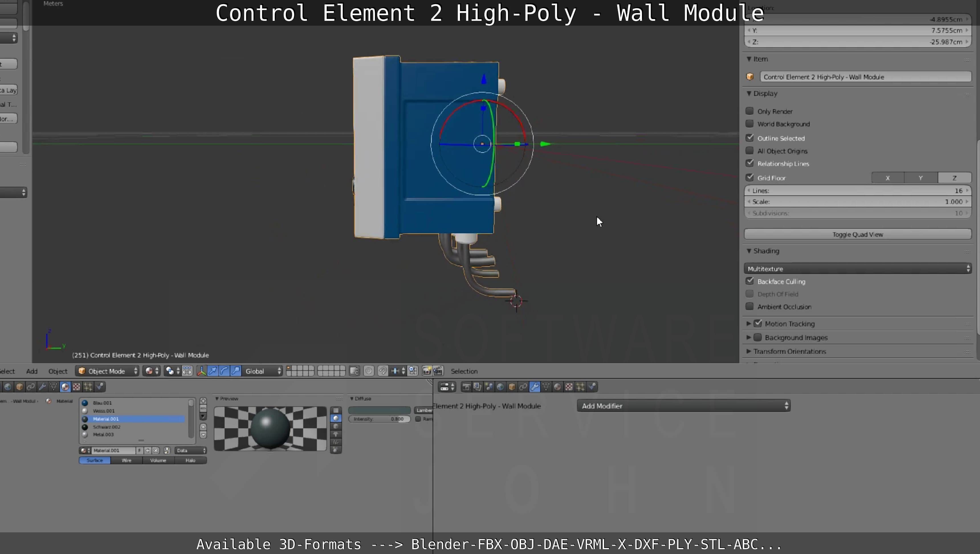Click the diffuse Intensity slider
This screenshot has width=980, height=554.
pos(379,419)
